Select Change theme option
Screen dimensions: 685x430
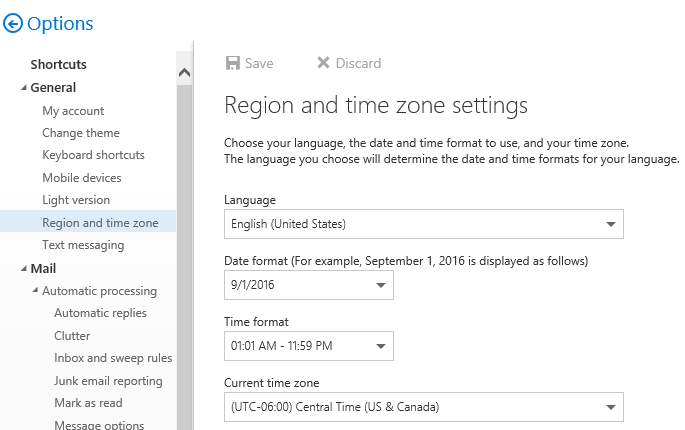point(81,133)
